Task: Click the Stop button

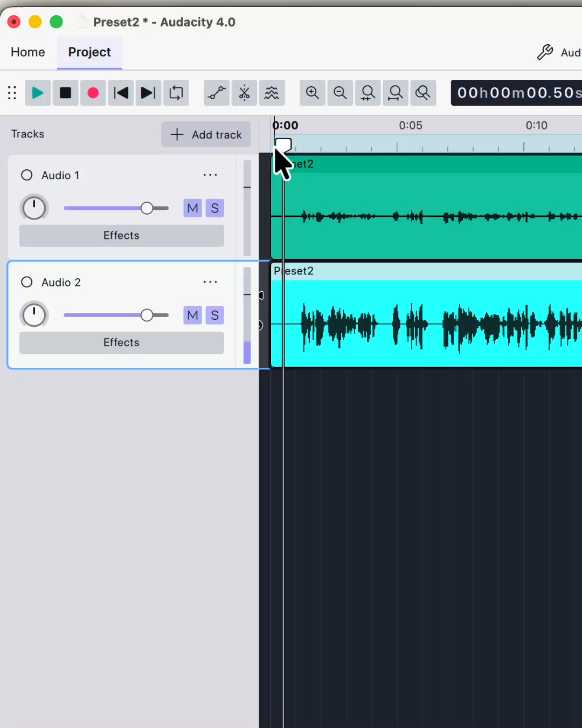Action: (65, 93)
